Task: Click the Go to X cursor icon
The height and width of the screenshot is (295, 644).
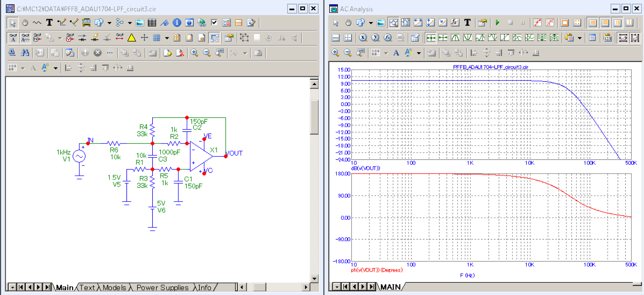Action: (x=363, y=38)
